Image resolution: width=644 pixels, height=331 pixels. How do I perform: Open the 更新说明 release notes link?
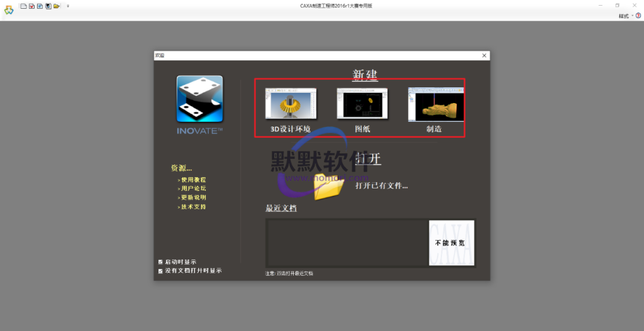click(x=193, y=197)
